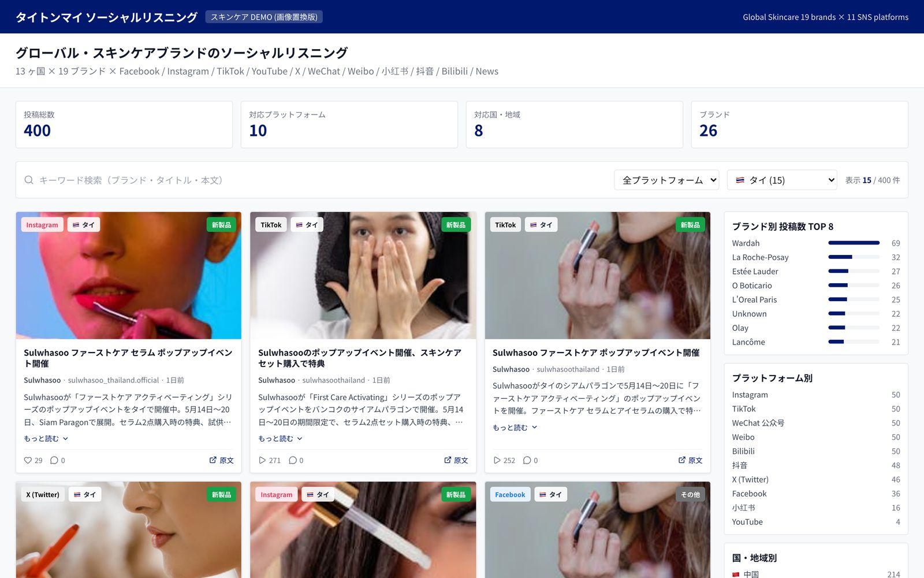Select YouTube in platform list
Viewport: 924px width, 578px height.
point(816,522)
